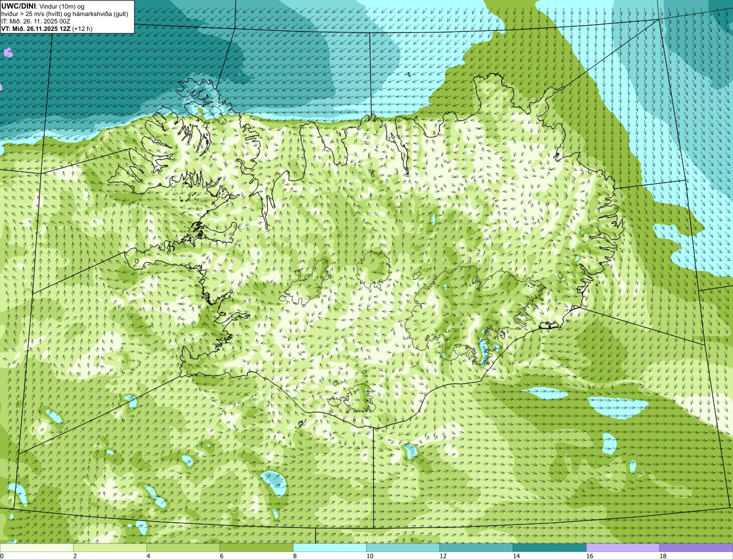This screenshot has height=560, width=733.
Task: Click the '14' label on the color scale
Action: click(x=517, y=556)
